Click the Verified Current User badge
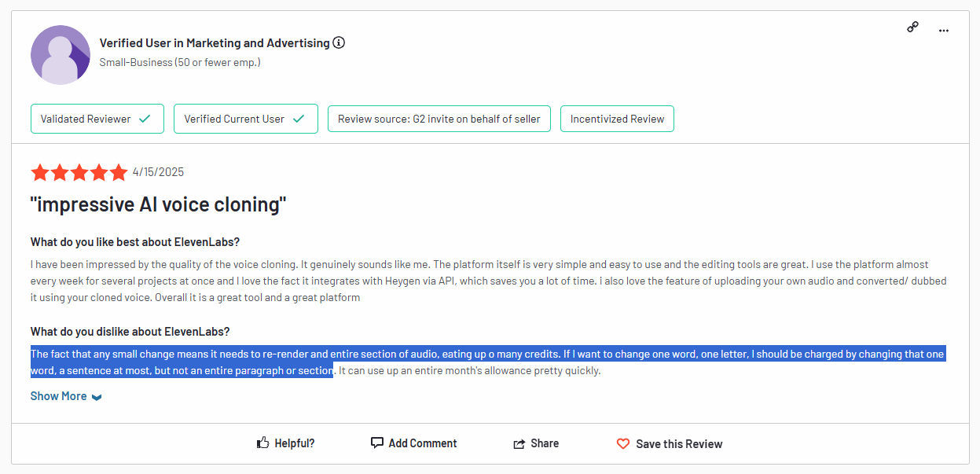The width and height of the screenshot is (980, 474). pos(245,119)
